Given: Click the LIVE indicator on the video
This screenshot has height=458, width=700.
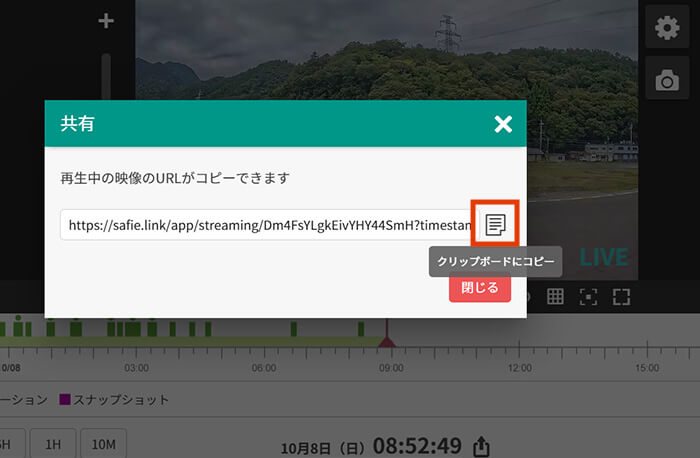Looking at the screenshot, I should [603, 258].
